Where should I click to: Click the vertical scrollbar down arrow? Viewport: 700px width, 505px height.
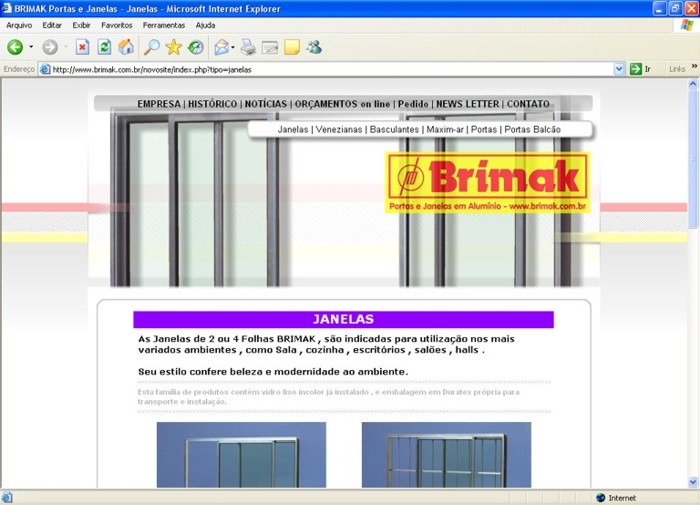[x=693, y=482]
